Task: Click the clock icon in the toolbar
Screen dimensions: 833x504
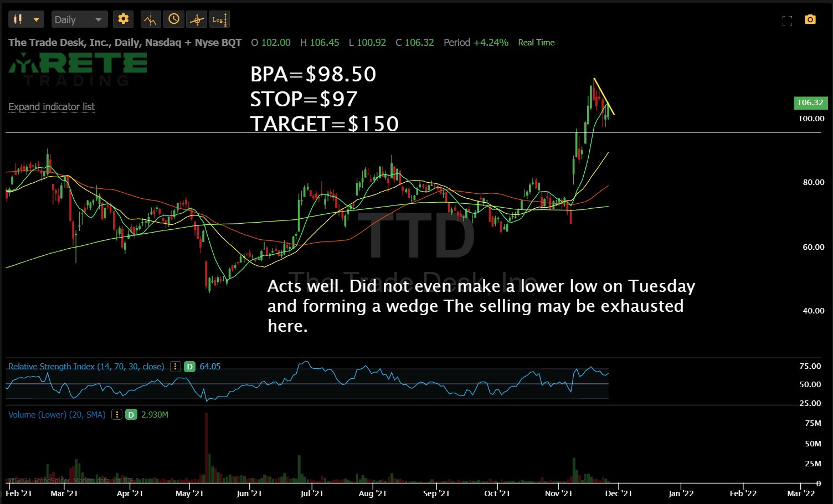Action: (x=174, y=19)
